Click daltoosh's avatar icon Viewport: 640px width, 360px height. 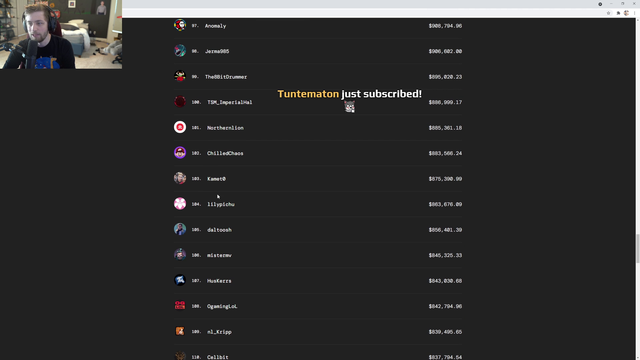180,229
